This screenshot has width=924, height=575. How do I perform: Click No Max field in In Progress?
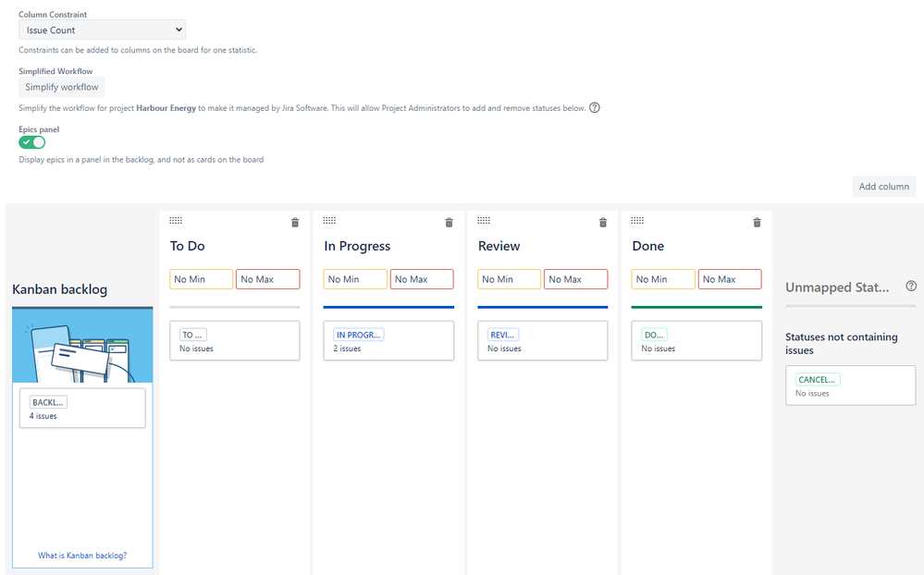pos(422,279)
